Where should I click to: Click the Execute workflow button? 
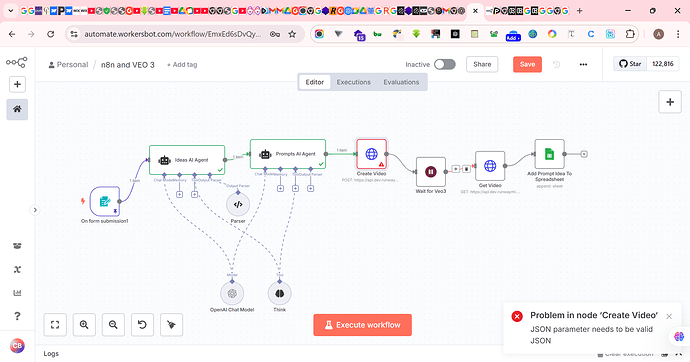(363, 325)
